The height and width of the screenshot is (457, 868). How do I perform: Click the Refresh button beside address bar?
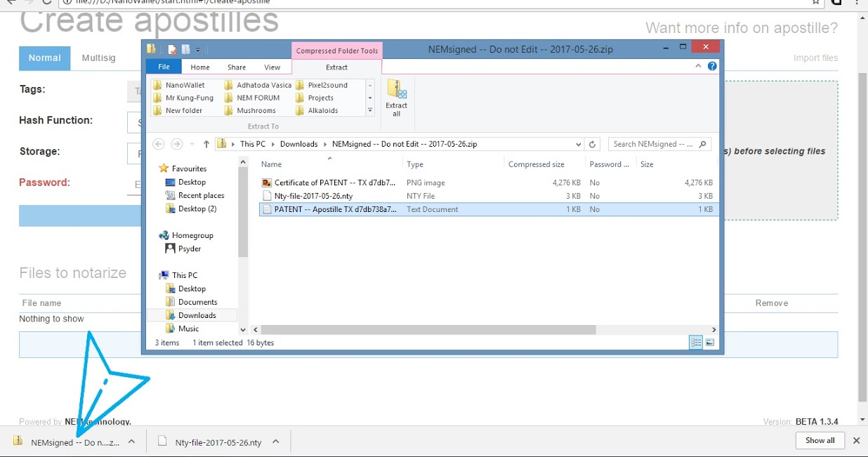593,144
